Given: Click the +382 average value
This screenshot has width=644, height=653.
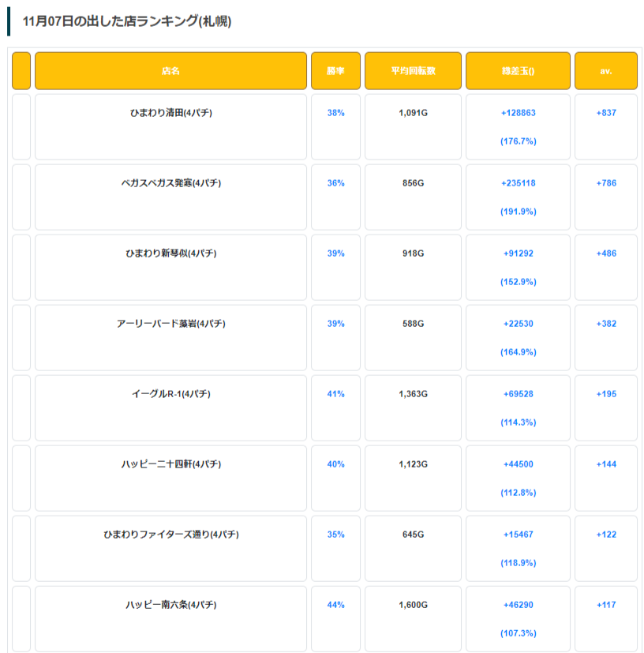Looking at the screenshot, I should 606,324.
